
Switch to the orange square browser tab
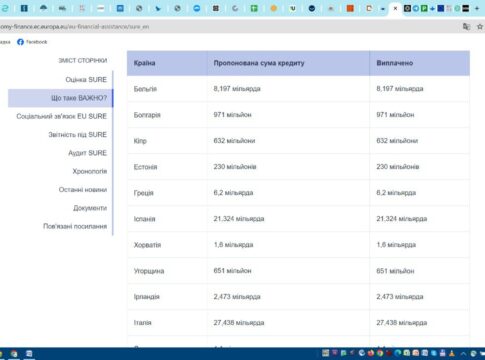(350, 8)
